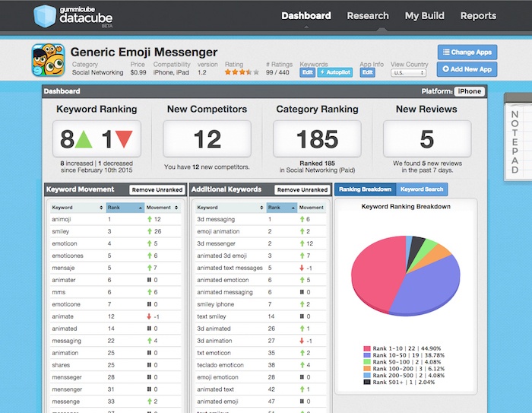Click the Rank 50-100 green legend swatch
The image size is (532, 413).
click(x=367, y=362)
